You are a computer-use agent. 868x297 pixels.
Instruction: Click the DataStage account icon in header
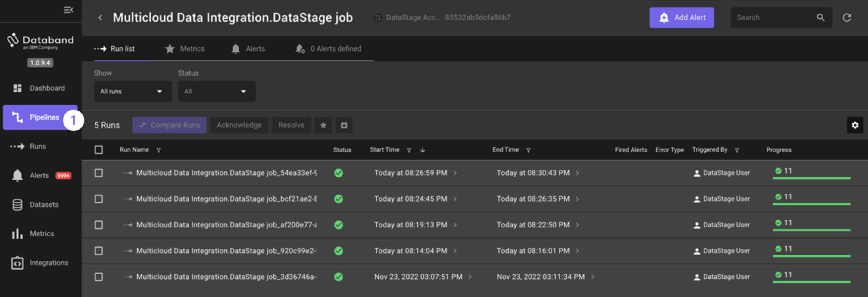(378, 17)
